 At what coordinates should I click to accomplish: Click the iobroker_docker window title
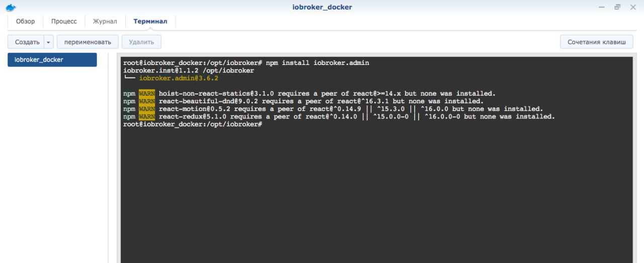pyautogui.click(x=322, y=7)
